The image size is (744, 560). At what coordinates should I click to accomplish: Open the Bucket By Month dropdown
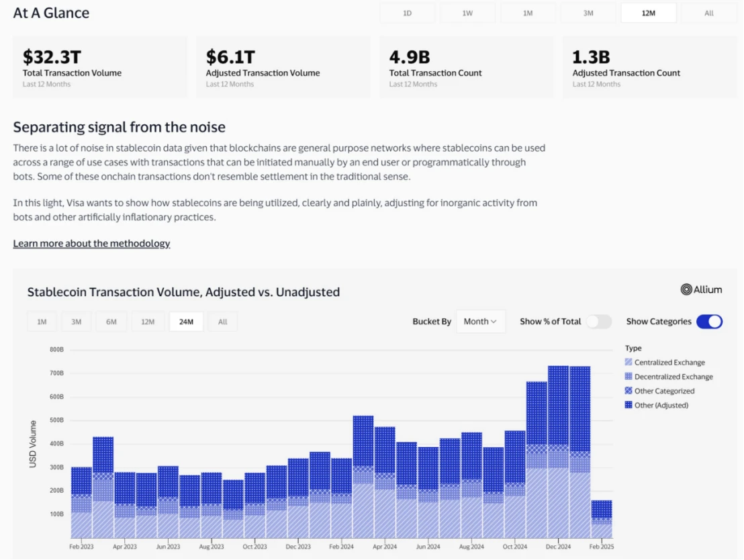coord(480,322)
